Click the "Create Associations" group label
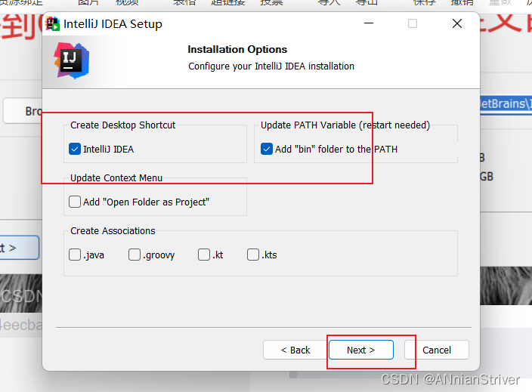 click(113, 231)
